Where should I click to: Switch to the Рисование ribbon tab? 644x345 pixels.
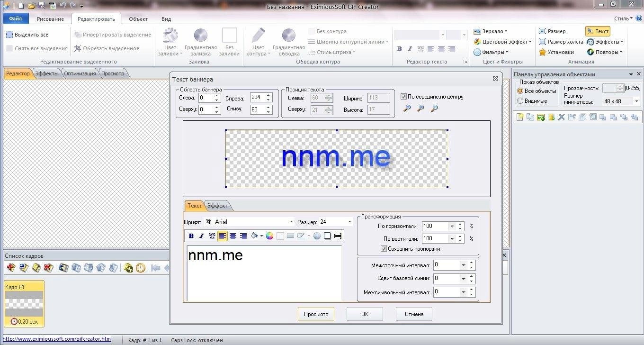(x=50, y=19)
